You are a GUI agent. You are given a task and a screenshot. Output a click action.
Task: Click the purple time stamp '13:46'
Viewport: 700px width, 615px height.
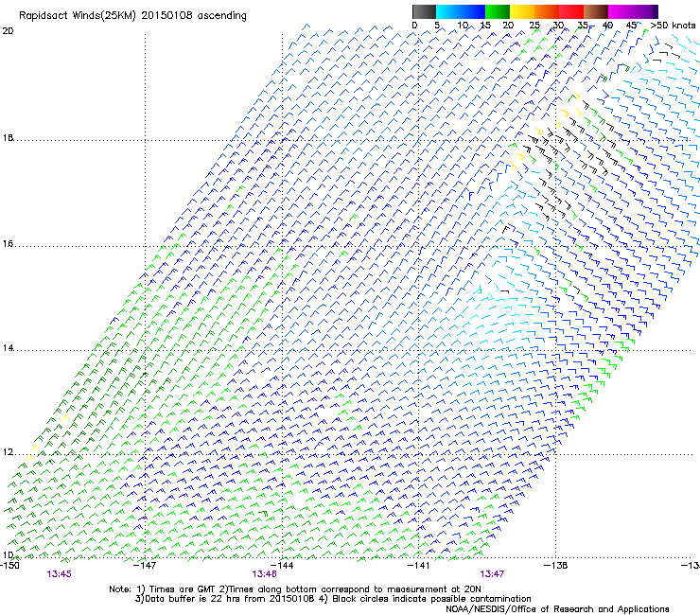(264, 574)
